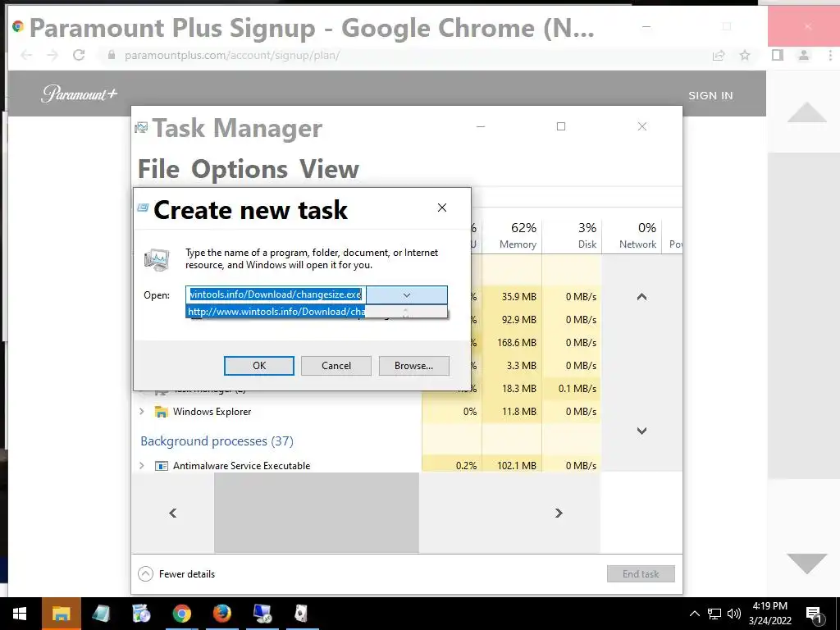The width and height of the screenshot is (840, 630).
Task: Click the Browse... button
Action: [x=413, y=366]
